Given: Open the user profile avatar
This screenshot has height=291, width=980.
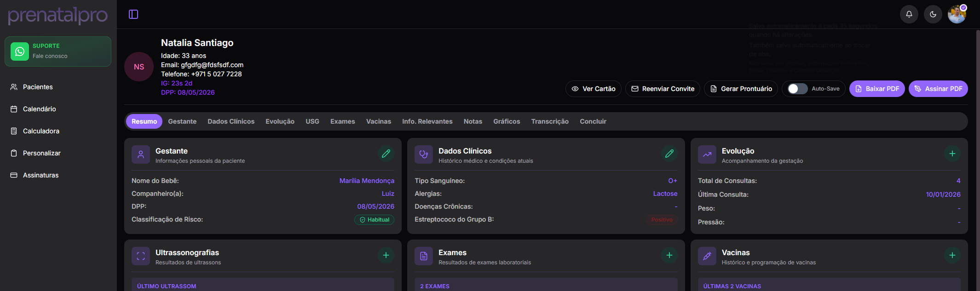Looking at the screenshot, I should tap(957, 14).
